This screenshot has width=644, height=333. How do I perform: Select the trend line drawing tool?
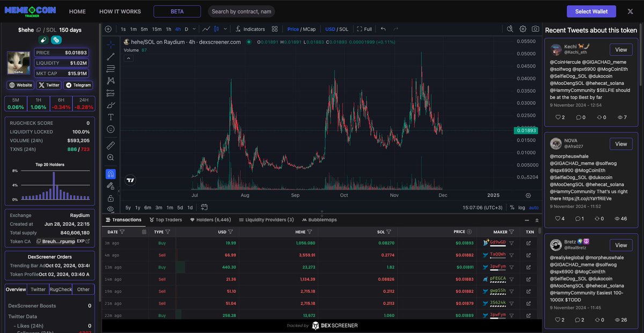111,57
